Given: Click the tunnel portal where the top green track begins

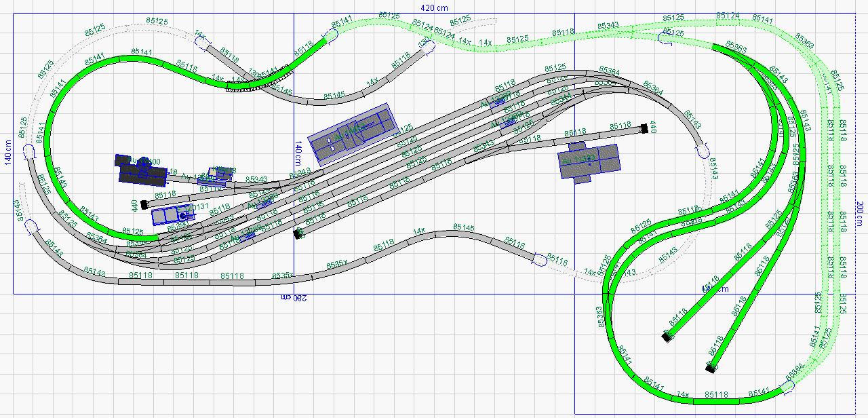Looking at the screenshot, I should click(330, 36).
